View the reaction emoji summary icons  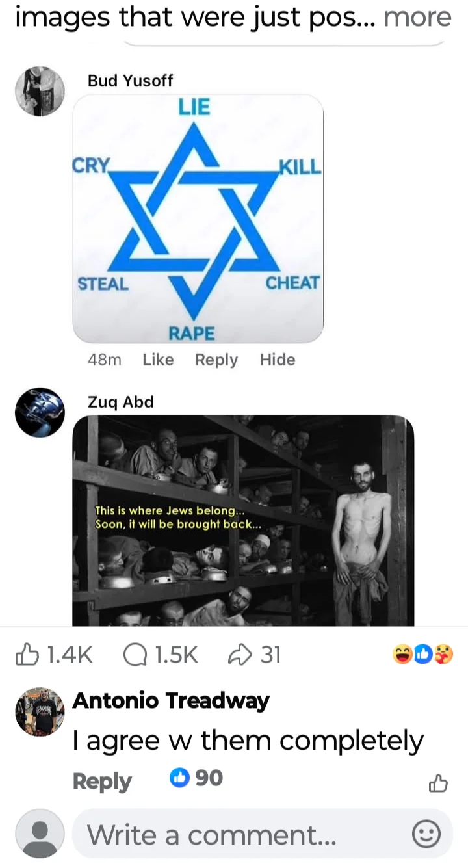click(422, 655)
